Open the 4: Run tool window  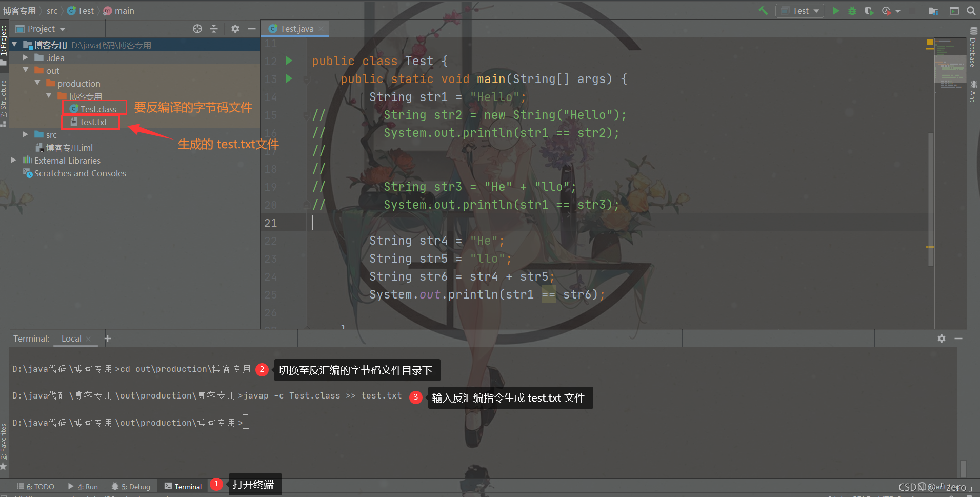click(x=83, y=487)
